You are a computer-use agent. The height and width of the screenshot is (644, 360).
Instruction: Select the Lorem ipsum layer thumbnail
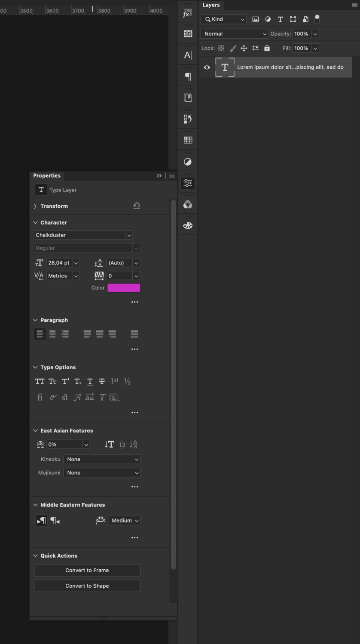(x=225, y=67)
